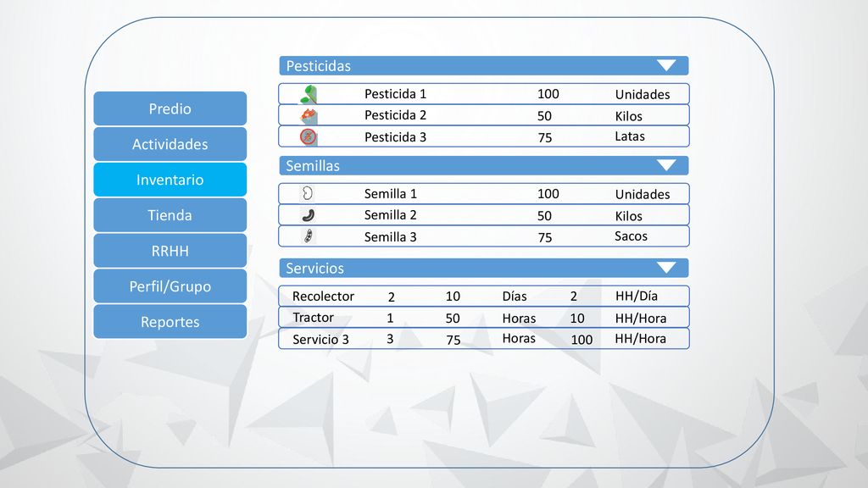Image resolution: width=868 pixels, height=488 pixels.
Task: Click value 75 in Servicio 3 row
Action: tap(453, 340)
